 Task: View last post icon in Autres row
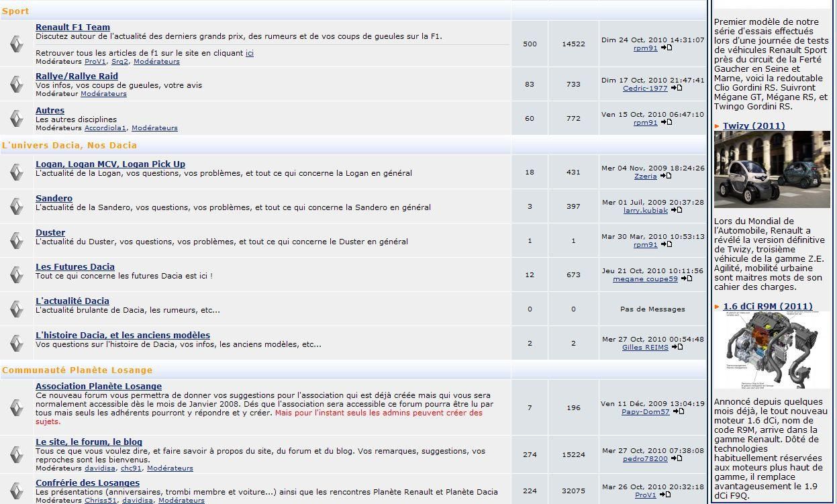(x=666, y=122)
